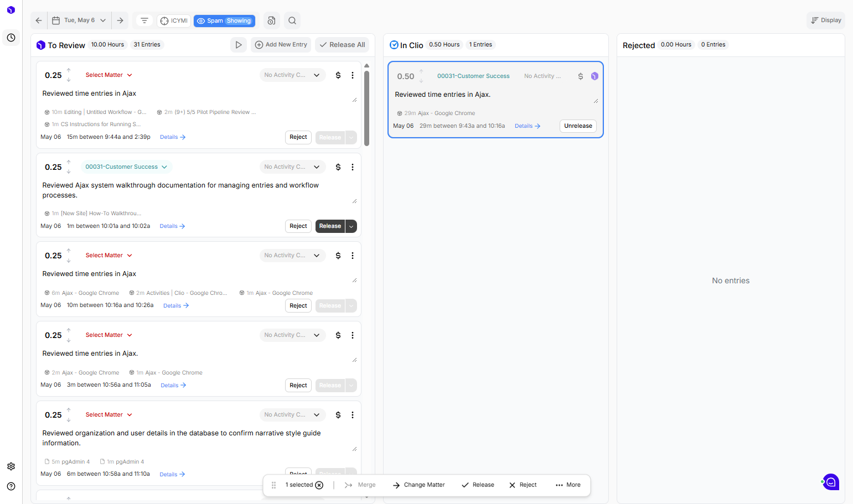The width and height of the screenshot is (853, 504).
Task: Click the purple Clio icon on released entry
Action: [594, 76]
